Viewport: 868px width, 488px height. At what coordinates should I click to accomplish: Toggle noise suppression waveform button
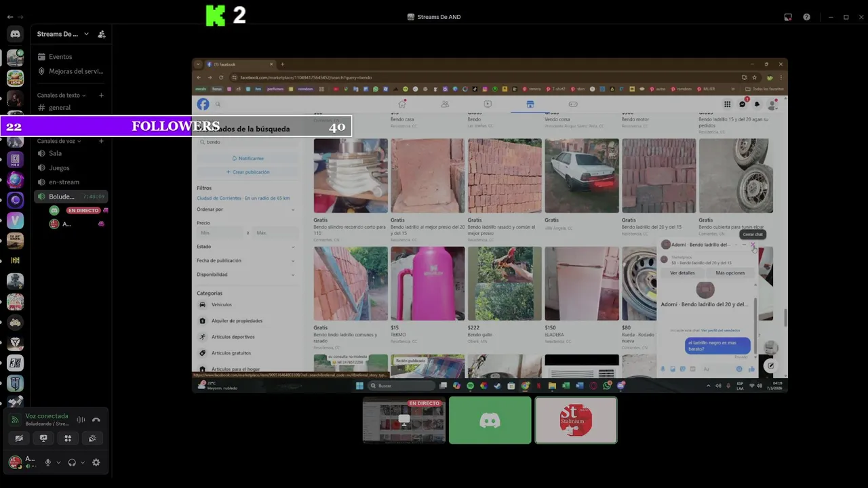(x=81, y=420)
